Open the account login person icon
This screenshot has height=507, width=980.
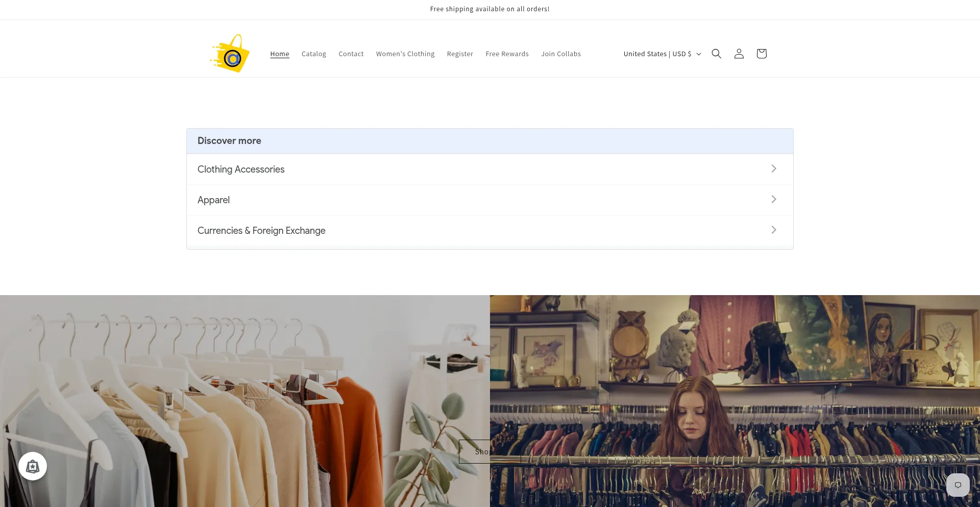(739, 54)
